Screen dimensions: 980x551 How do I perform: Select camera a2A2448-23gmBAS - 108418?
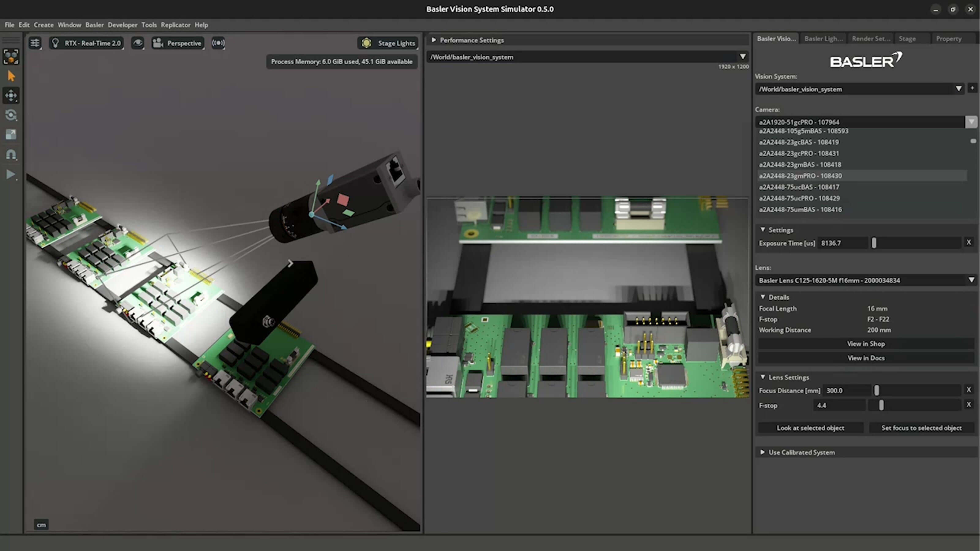pyautogui.click(x=862, y=164)
